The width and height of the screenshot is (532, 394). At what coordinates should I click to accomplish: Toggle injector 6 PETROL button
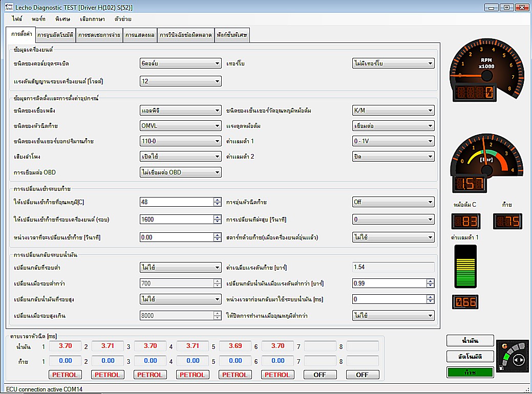[x=278, y=375]
